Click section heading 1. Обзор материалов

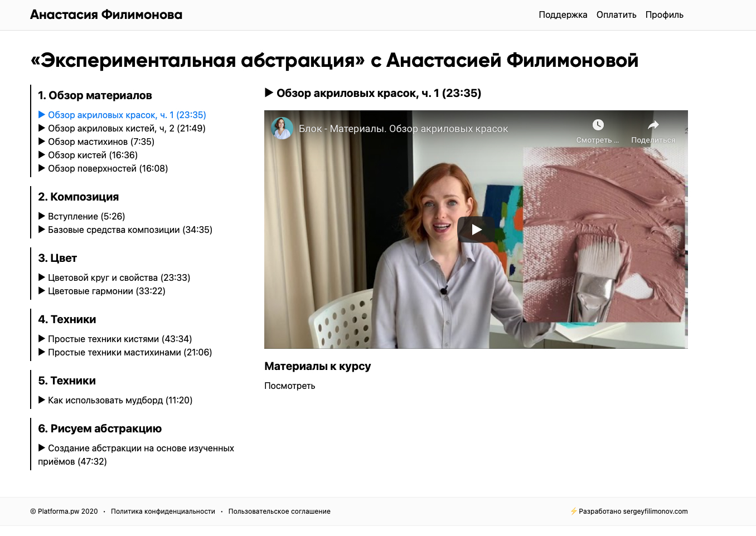95,95
